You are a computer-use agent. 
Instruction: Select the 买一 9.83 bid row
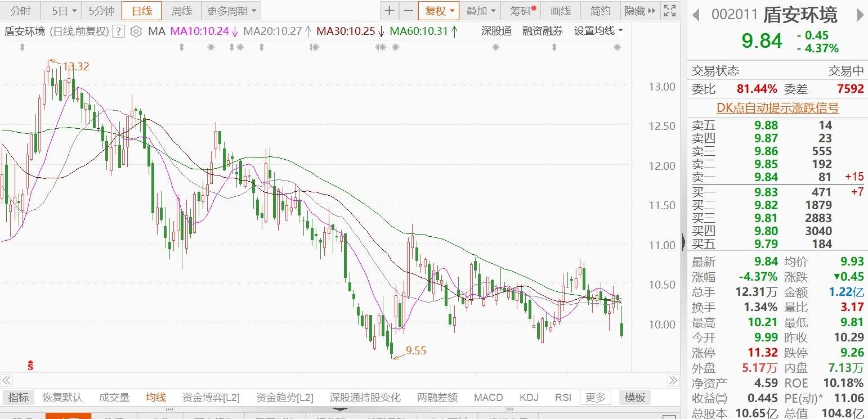click(x=777, y=192)
